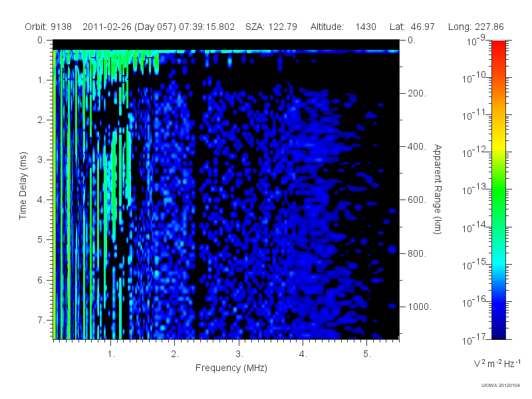
Task: Click the '2.' tick on frequency axis
Action: click(x=175, y=354)
